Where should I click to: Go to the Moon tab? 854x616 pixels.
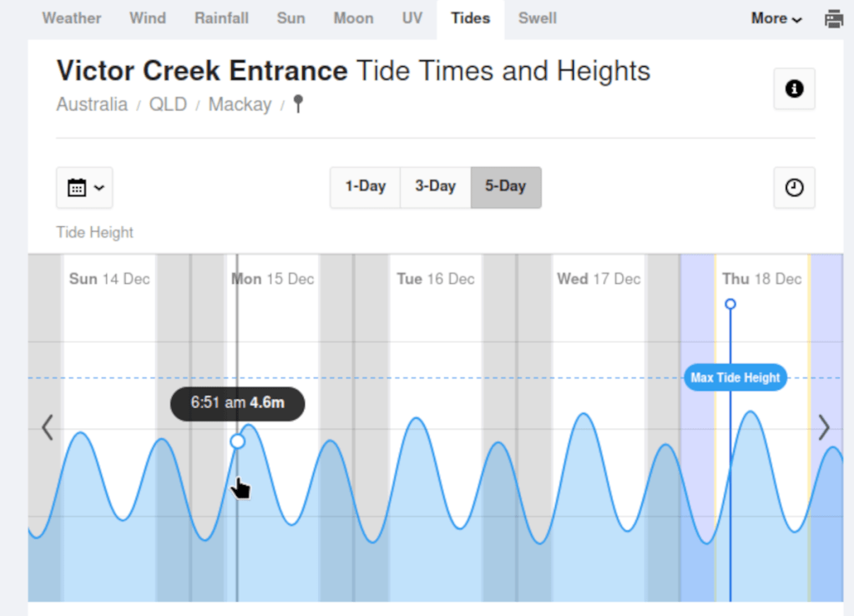pos(353,18)
